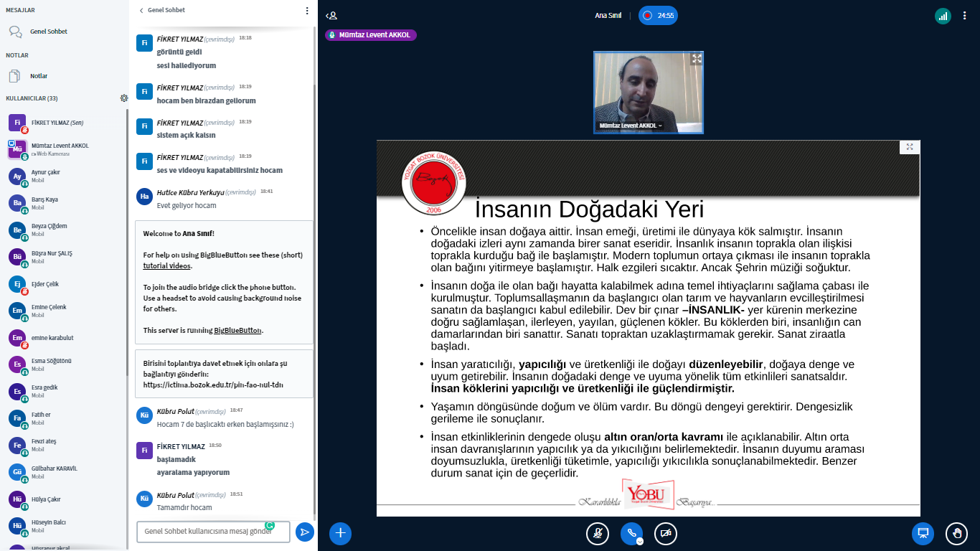Make the webcam video fullscreen

point(696,59)
